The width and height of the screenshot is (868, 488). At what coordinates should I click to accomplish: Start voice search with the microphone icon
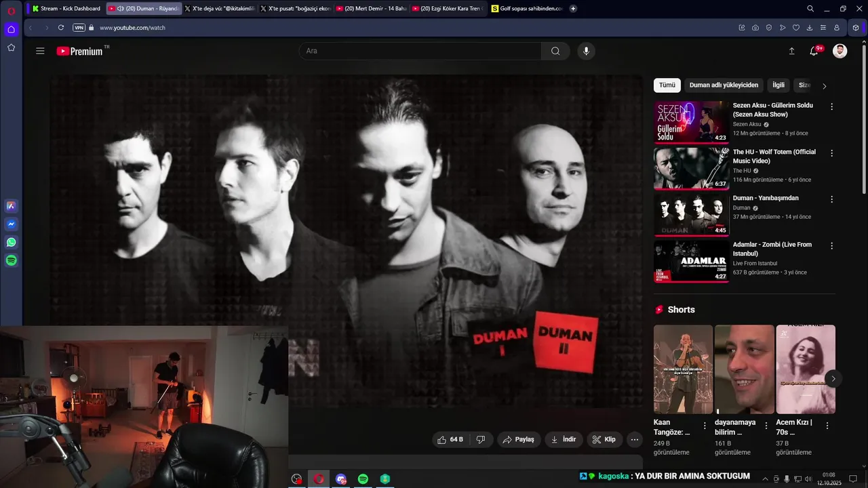(587, 51)
